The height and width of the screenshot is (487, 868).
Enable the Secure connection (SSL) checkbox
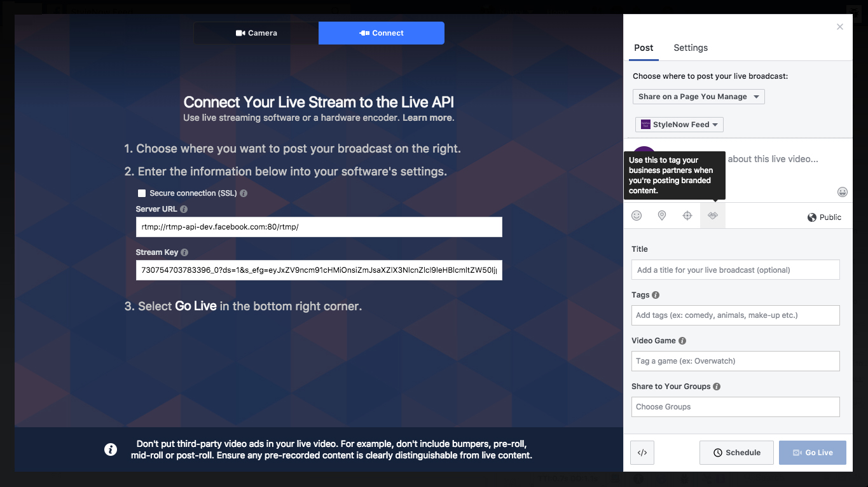pos(142,193)
